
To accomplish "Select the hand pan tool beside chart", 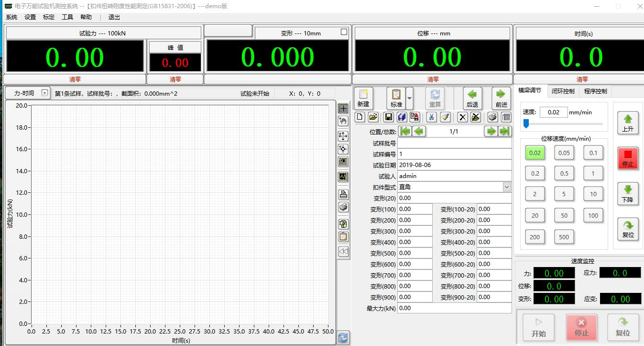I will (x=343, y=121).
